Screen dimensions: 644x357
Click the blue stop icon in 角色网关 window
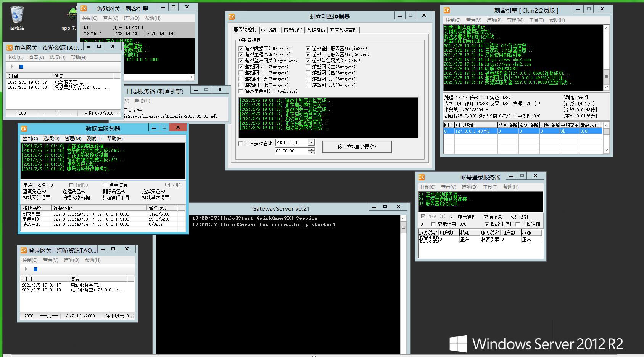click(21, 67)
